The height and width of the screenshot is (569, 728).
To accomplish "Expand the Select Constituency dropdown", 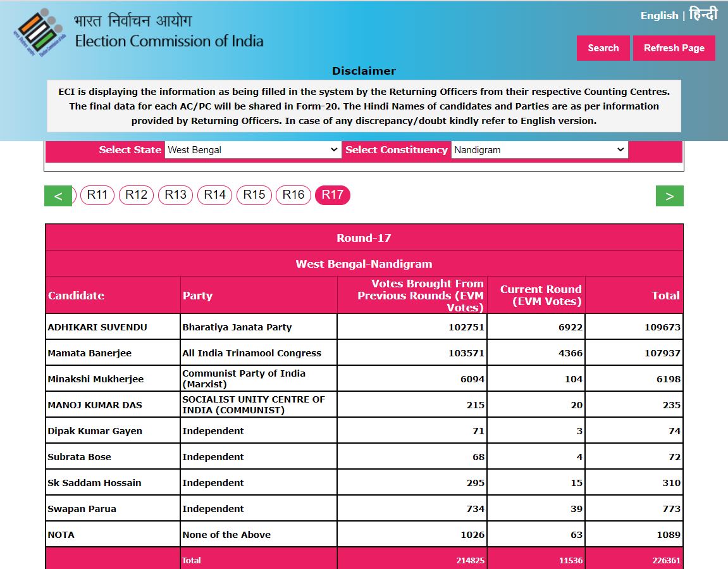I will point(539,150).
